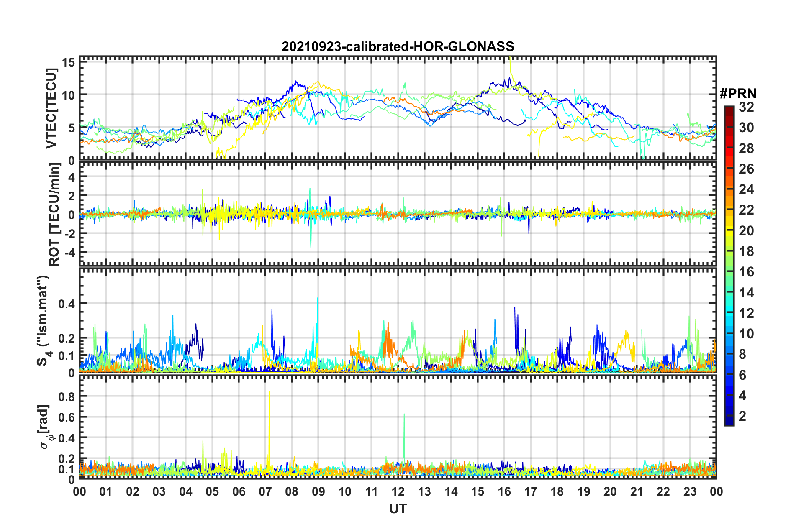The width and height of the screenshot is (796, 532).
Task: Pick the dark red top of the PRN colorbar
Action: pos(729,109)
